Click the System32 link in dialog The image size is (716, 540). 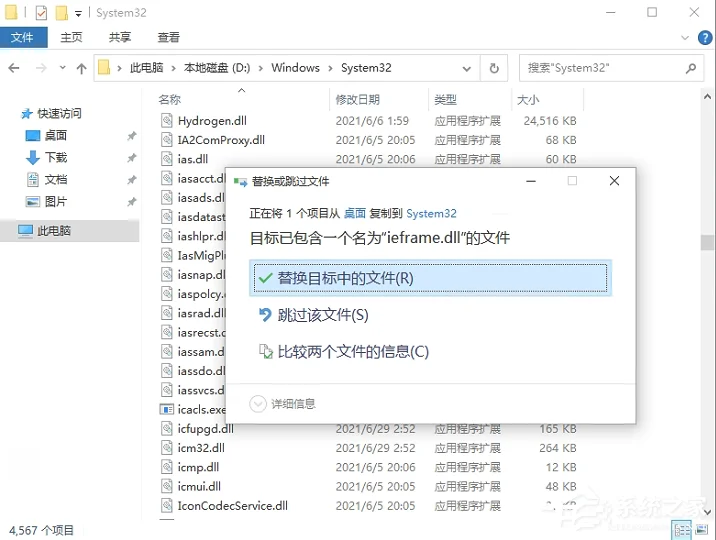[x=431, y=213]
